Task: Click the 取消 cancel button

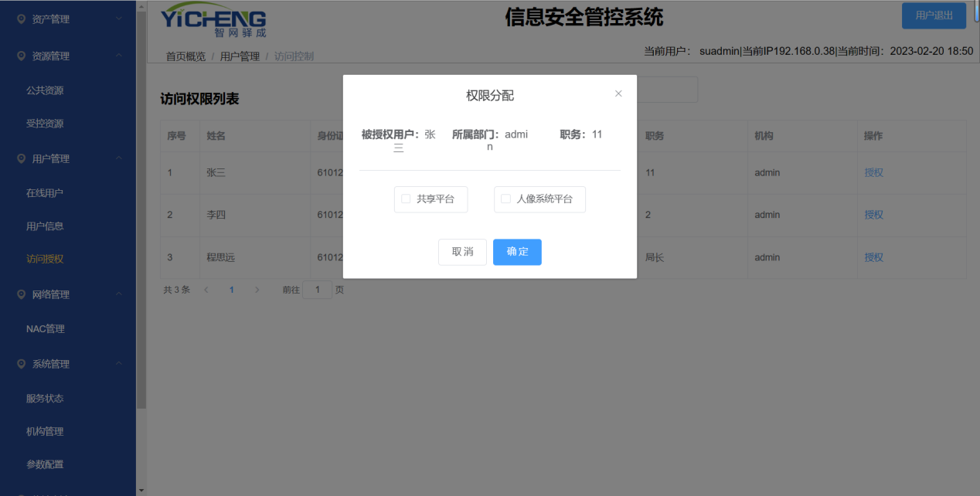Action: (462, 252)
